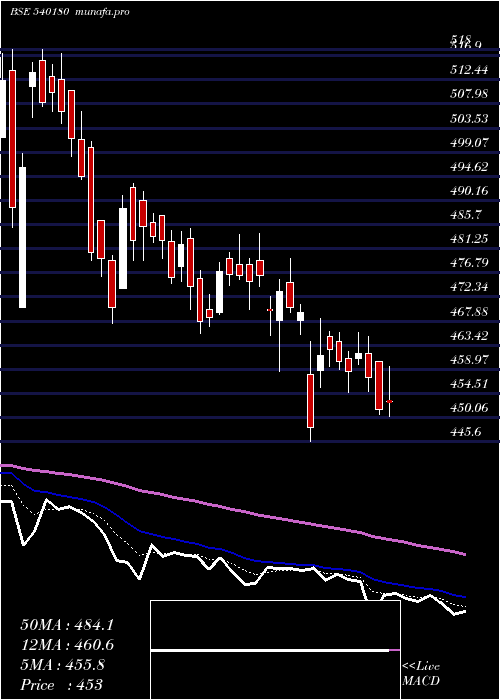Image resolution: width=500 pixels, height=700 pixels.
Task: Click the 494.62 price level label
Action: (469, 167)
